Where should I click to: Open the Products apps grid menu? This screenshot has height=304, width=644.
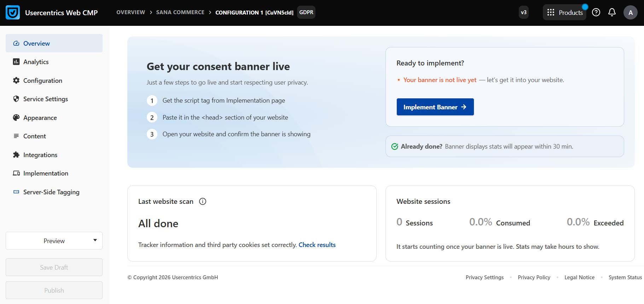(564, 12)
